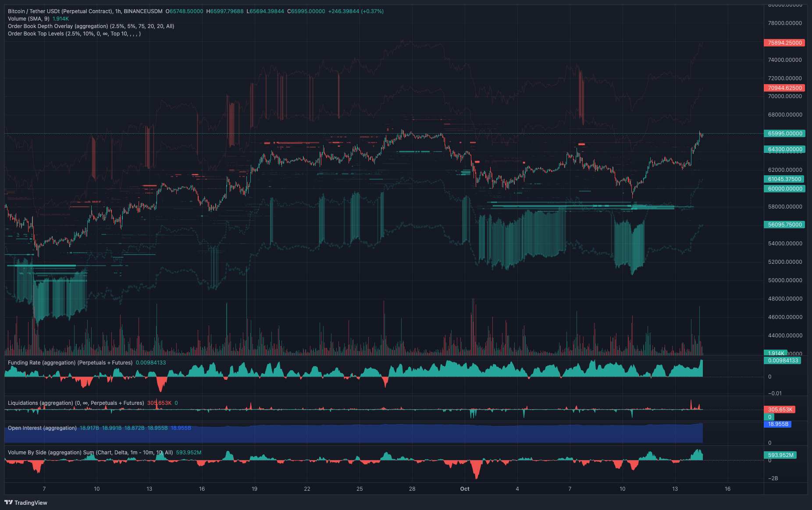Click the Funding Rate (aggregation) pane title
812x510 pixels.
click(70, 363)
